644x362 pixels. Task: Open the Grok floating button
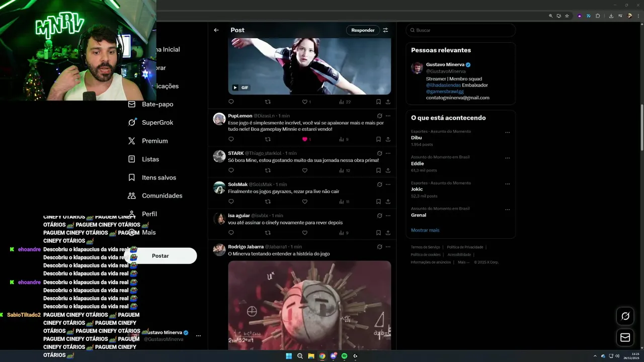point(625,316)
